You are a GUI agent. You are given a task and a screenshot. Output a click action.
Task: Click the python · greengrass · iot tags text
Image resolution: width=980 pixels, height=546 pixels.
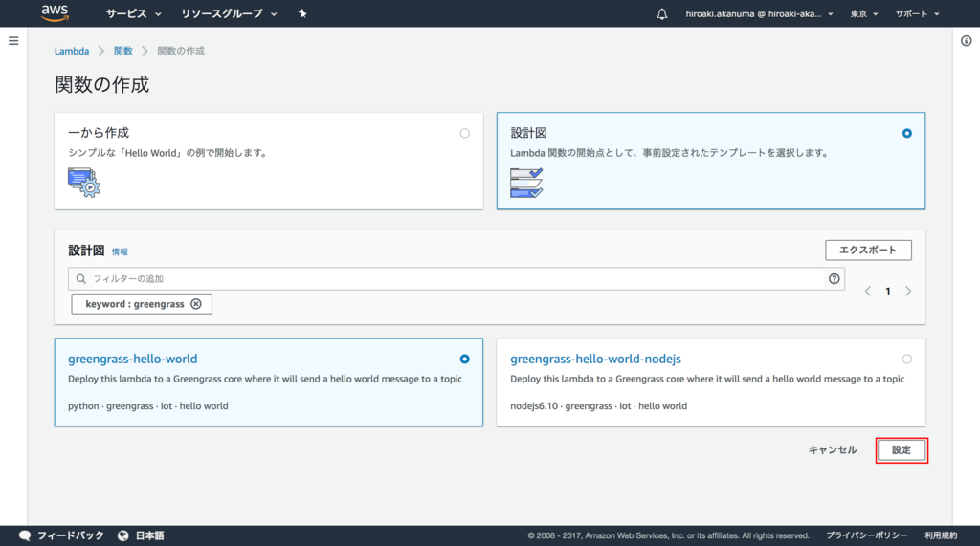pyautogui.click(x=148, y=406)
